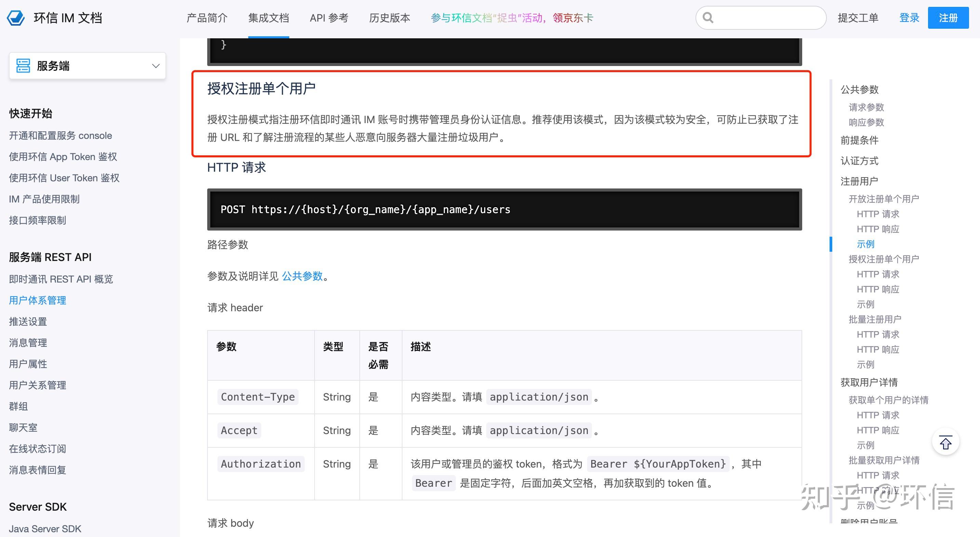The image size is (980, 537).
Task: Focus the top search input field
Action: [x=761, y=17]
